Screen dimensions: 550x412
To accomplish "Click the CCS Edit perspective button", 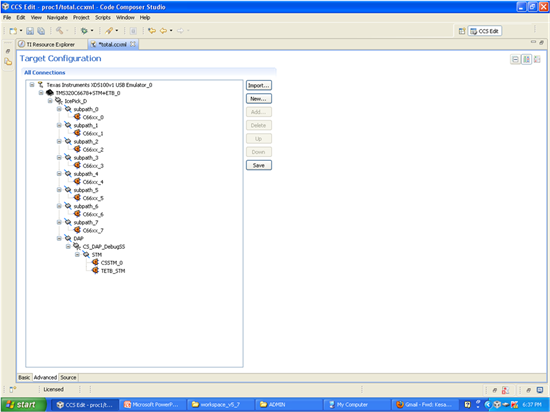I will pos(485,31).
